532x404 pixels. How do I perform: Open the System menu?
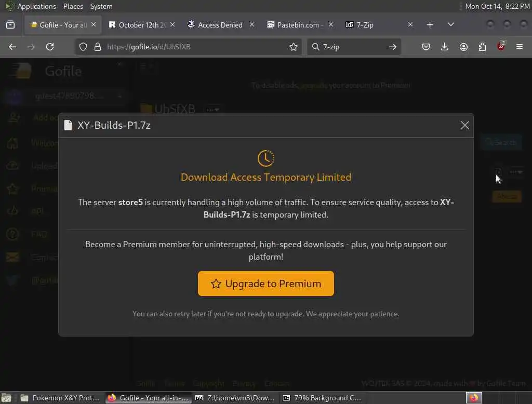pyautogui.click(x=101, y=6)
